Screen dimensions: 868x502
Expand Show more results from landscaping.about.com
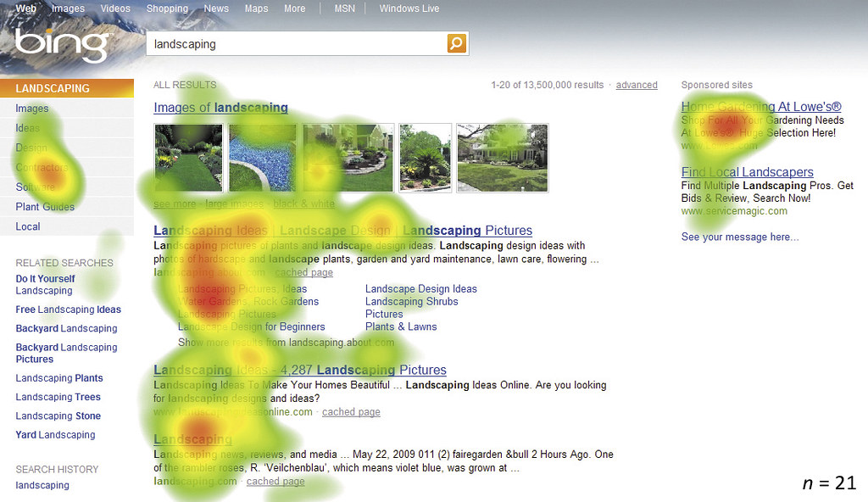click(286, 343)
